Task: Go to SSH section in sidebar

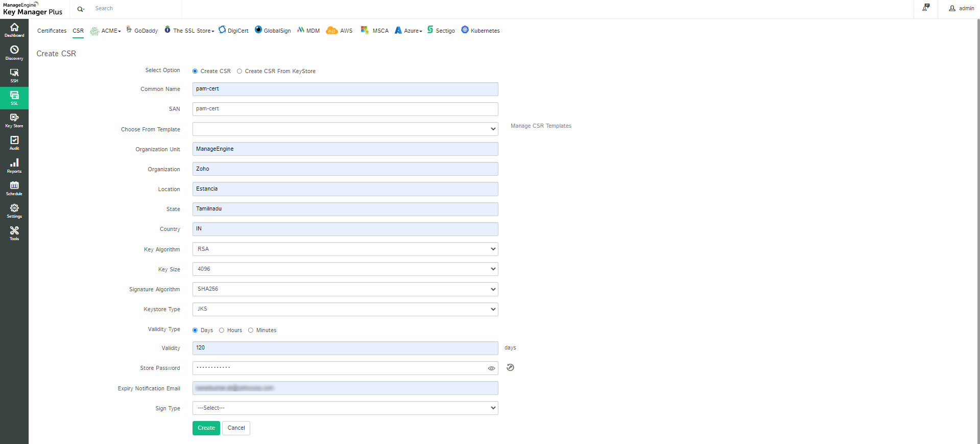Action: tap(14, 75)
